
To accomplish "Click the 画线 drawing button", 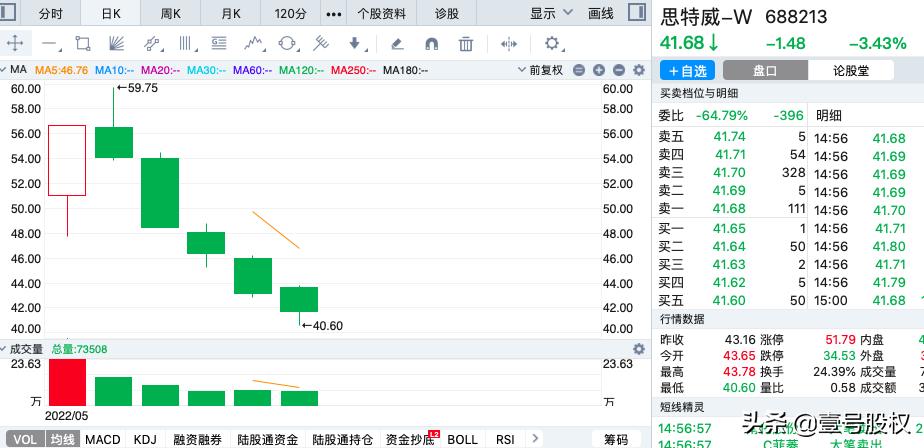I will point(600,13).
